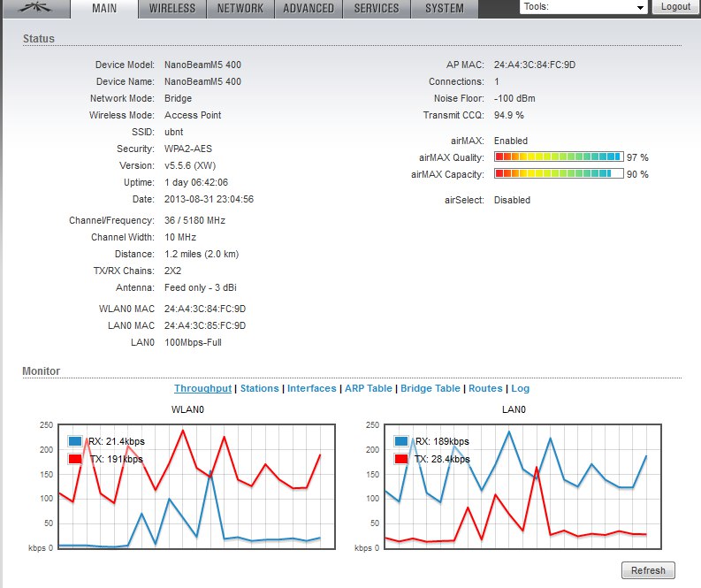Screen dimensions: 701x588
Task: Click the airSelect Disabled status text
Action: [512, 200]
